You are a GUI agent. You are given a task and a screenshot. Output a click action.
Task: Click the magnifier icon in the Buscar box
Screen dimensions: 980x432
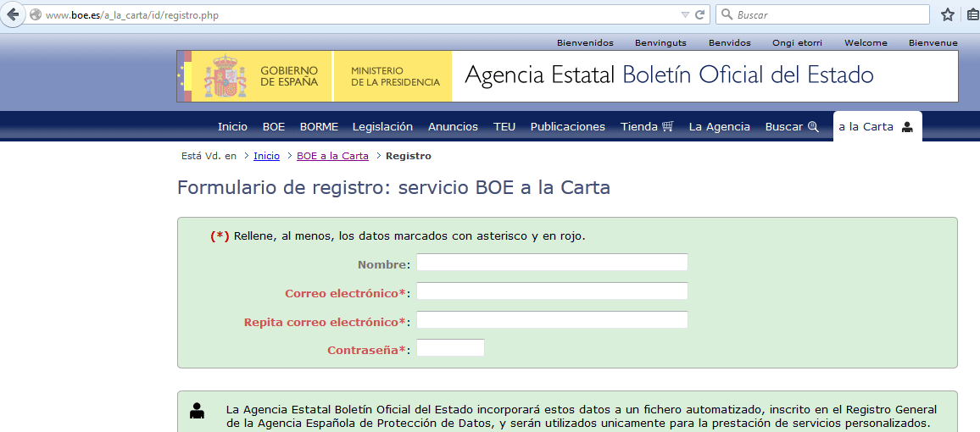727,14
